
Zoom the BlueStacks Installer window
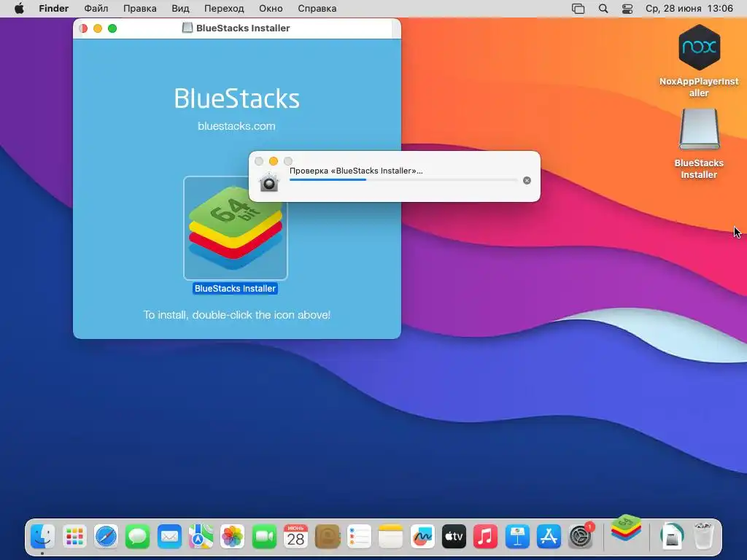(112, 28)
